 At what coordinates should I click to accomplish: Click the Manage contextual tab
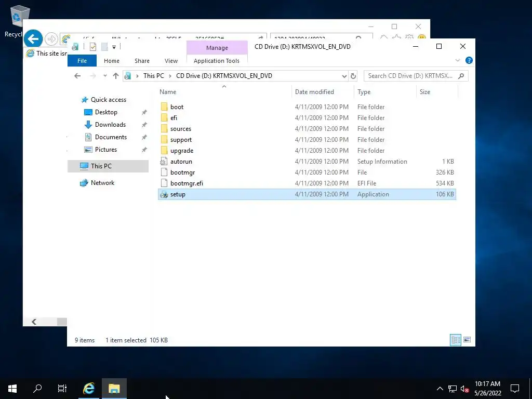217,48
